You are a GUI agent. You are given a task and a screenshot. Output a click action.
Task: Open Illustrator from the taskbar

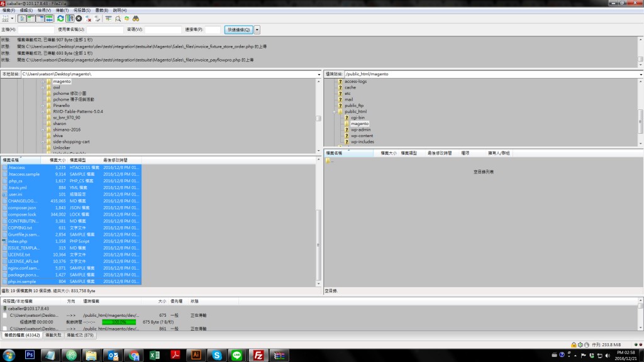196,355
